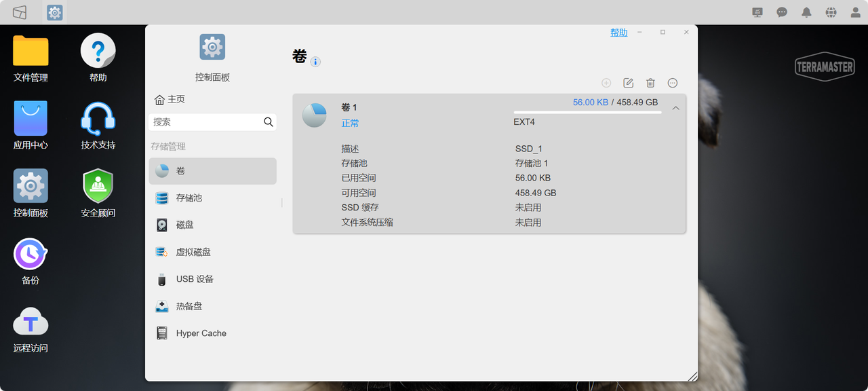This screenshot has width=868, height=391.
Task: Open the notifications bell icon
Action: (x=806, y=12)
